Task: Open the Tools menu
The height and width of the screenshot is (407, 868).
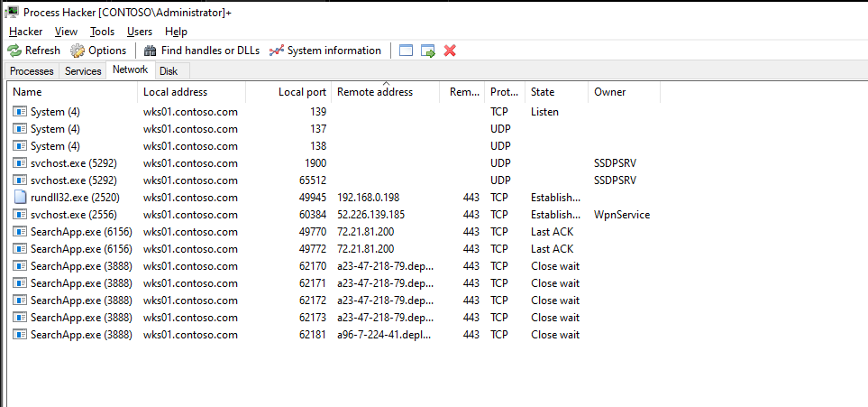Action: [x=103, y=32]
